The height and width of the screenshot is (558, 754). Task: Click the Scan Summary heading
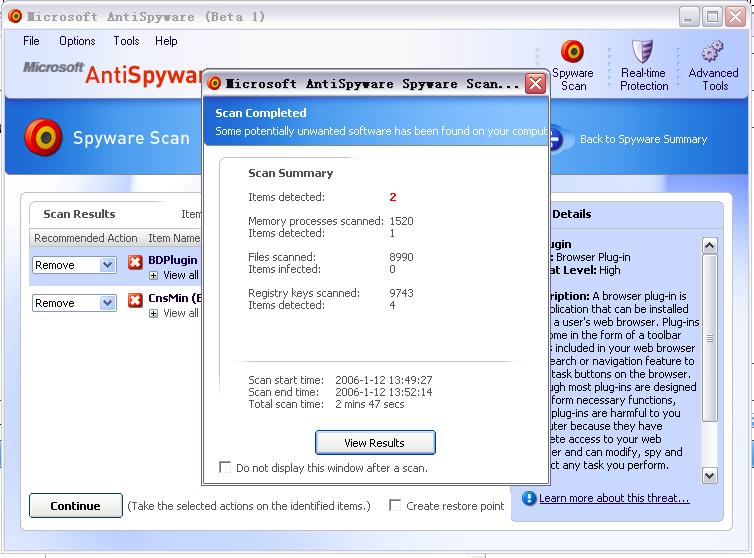click(290, 173)
